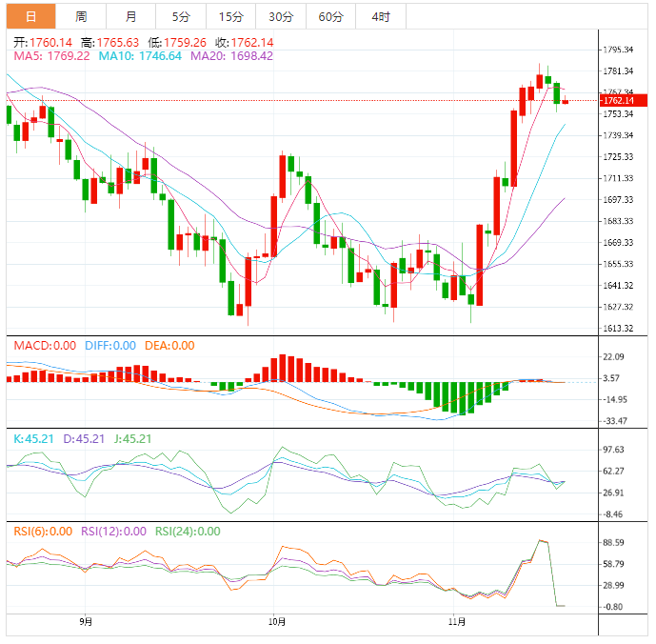Click the MA10: 1746.64 indicator label
This screenshot has height=644, width=656.
[x=140, y=56]
